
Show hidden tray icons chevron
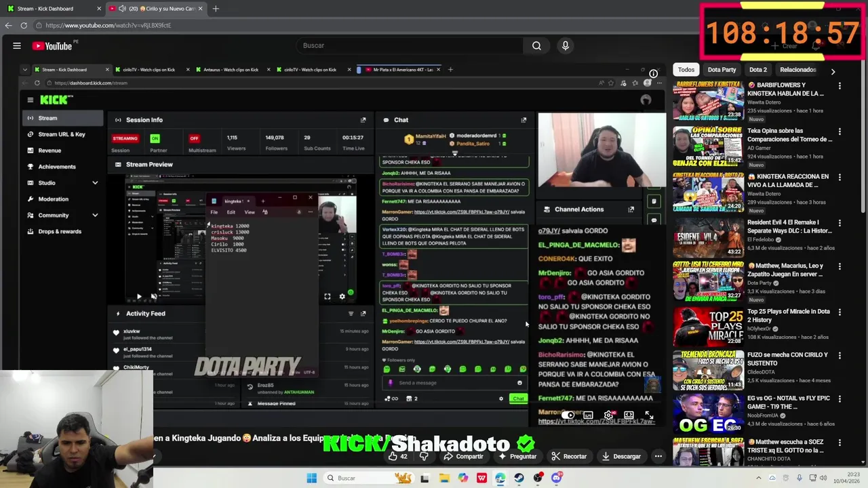click(758, 478)
